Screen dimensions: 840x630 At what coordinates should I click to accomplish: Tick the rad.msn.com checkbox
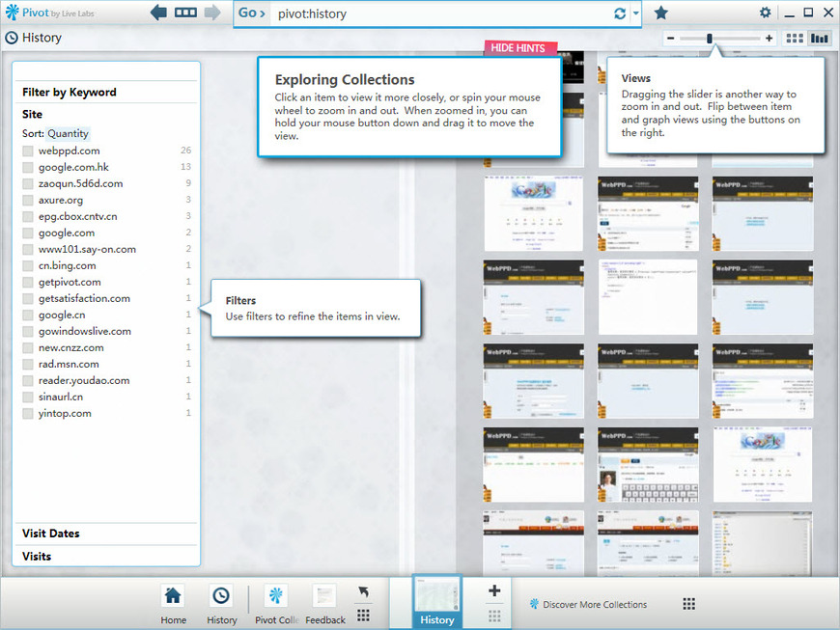click(x=28, y=365)
